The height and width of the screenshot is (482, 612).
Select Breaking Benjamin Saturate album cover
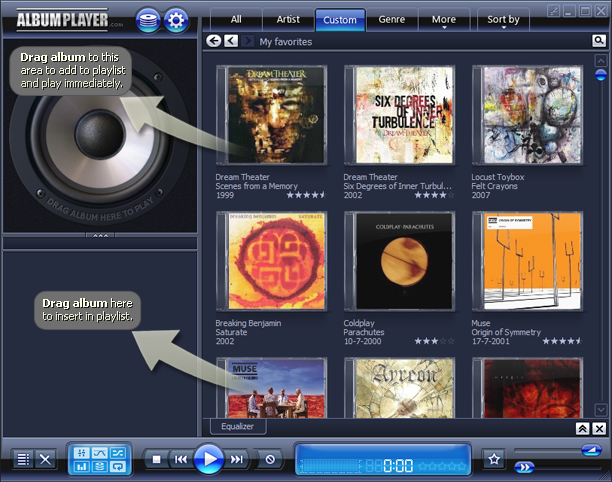click(272, 261)
